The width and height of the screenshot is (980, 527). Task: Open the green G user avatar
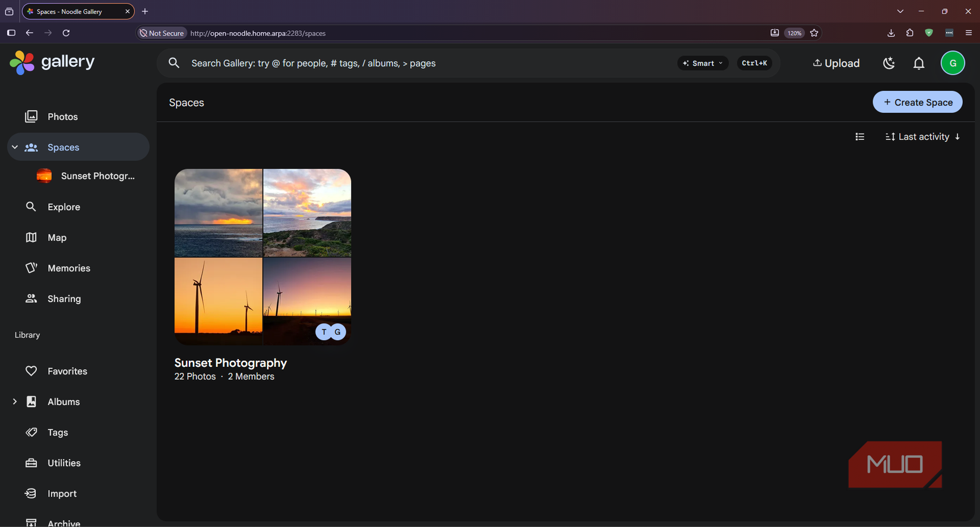pyautogui.click(x=953, y=63)
